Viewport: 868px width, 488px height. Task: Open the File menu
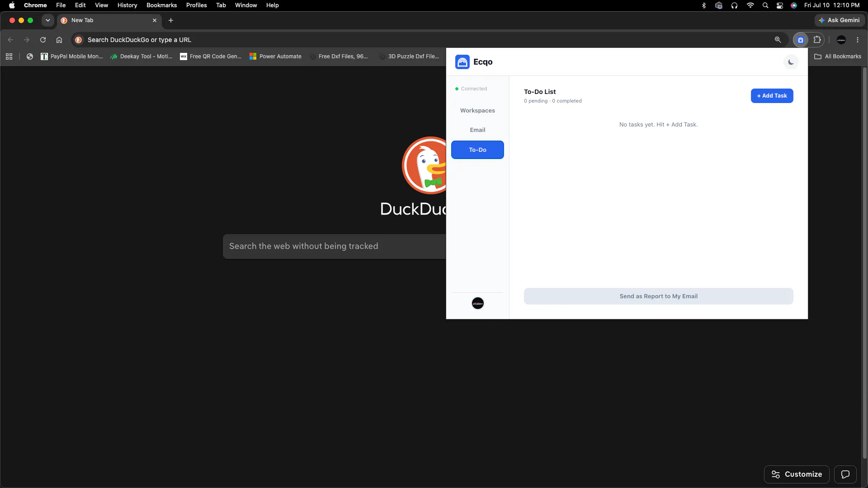(x=61, y=5)
